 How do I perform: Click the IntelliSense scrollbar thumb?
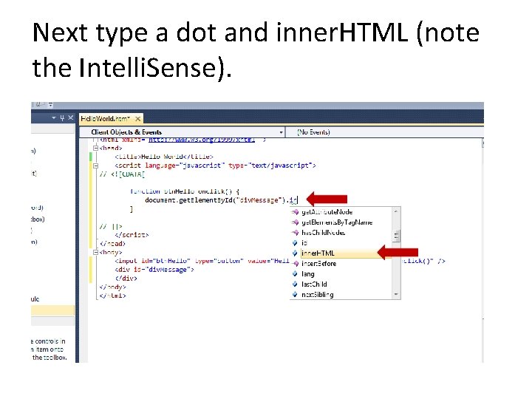[396, 236]
